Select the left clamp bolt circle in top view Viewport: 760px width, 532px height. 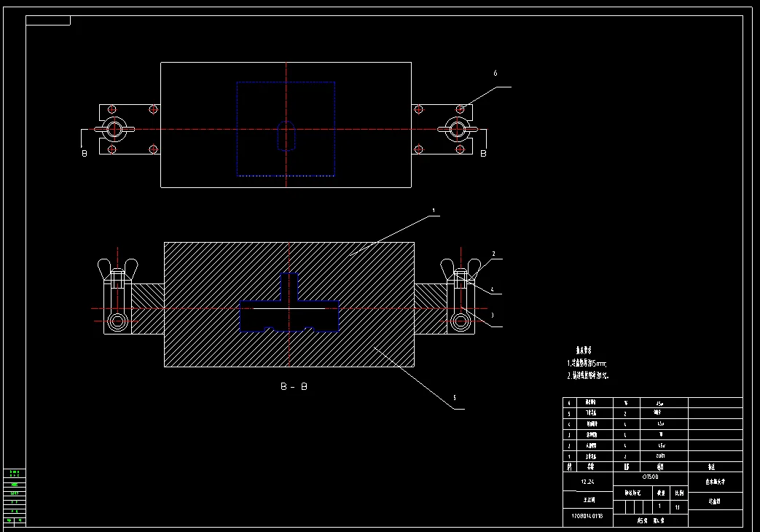pyautogui.click(x=115, y=130)
